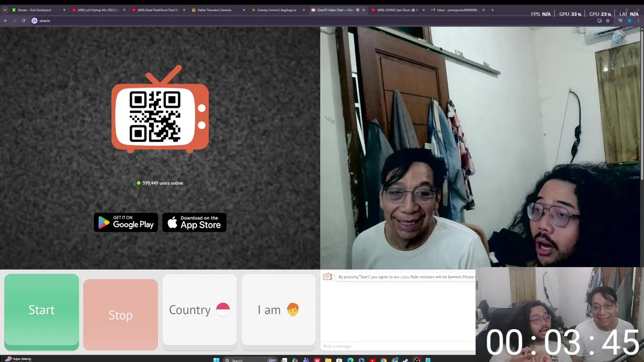Click the 'Write a message' chat field
This screenshot has height=362, width=644.
point(397,346)
